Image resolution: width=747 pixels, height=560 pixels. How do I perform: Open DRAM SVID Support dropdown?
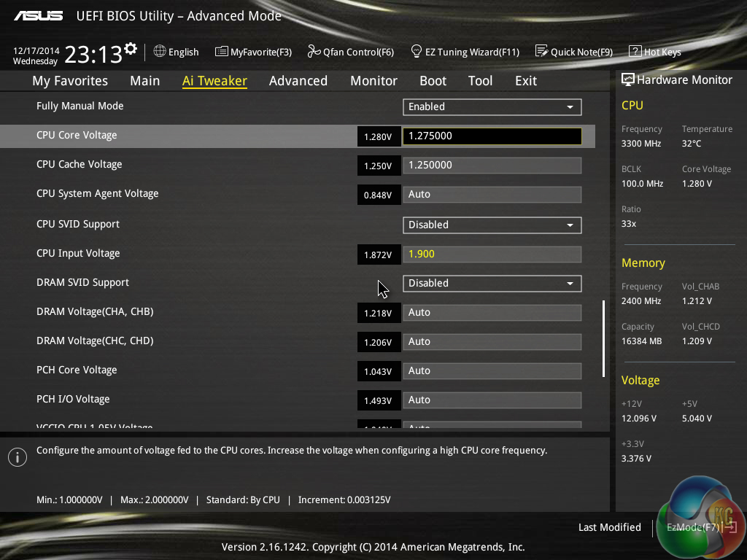pos(492,284)
